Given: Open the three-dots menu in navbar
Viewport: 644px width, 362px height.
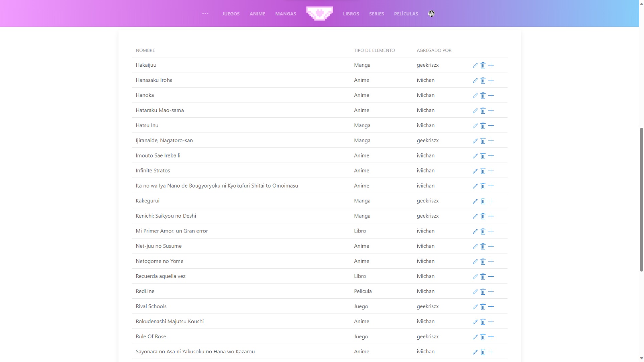Looking at the screenshot, I should point(205,14).
